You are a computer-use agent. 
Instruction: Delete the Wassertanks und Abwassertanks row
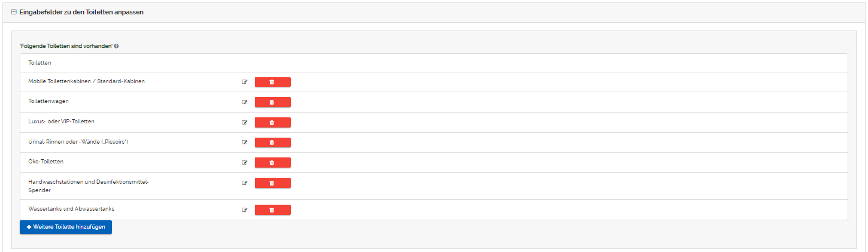pyautogui.click(x=272, y=210)
